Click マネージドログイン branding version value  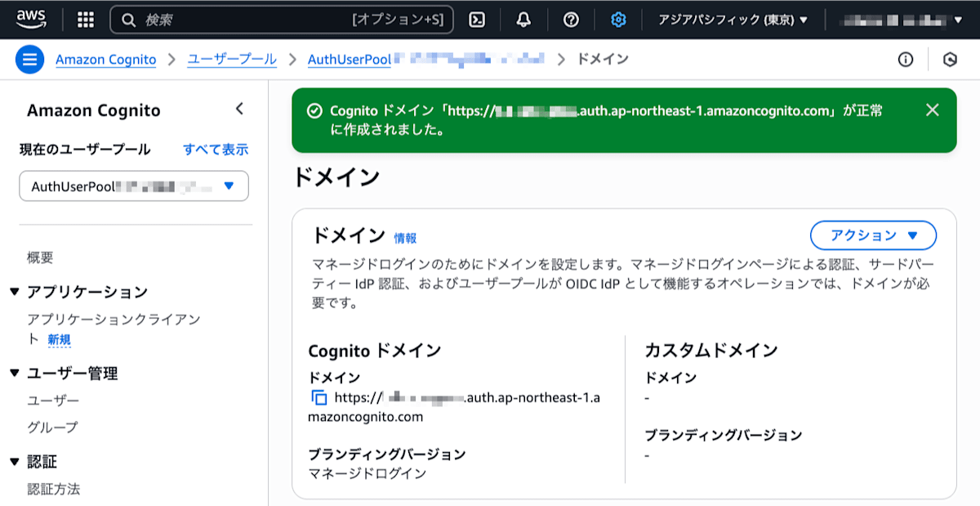click(x=367, y=473)
